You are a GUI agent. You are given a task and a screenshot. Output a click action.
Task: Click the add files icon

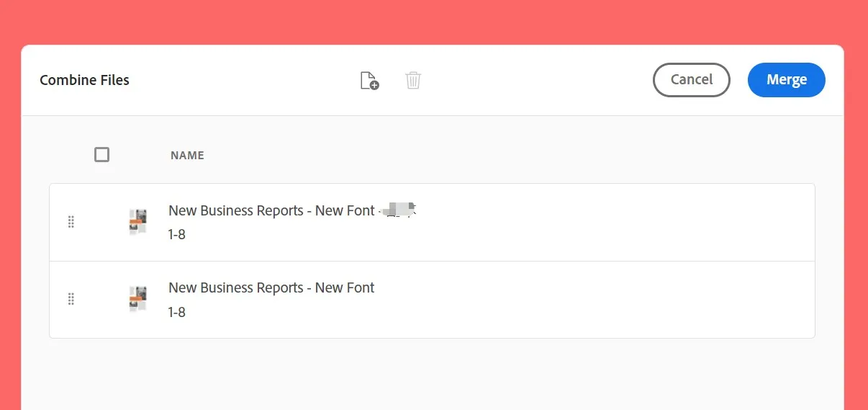(x=369, y=81)
